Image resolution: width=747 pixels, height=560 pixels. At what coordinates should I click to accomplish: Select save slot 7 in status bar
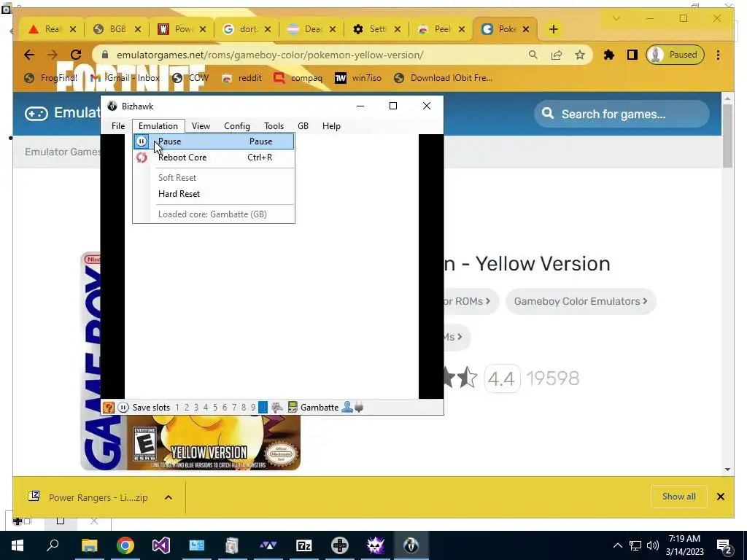[x=234, y=408]
